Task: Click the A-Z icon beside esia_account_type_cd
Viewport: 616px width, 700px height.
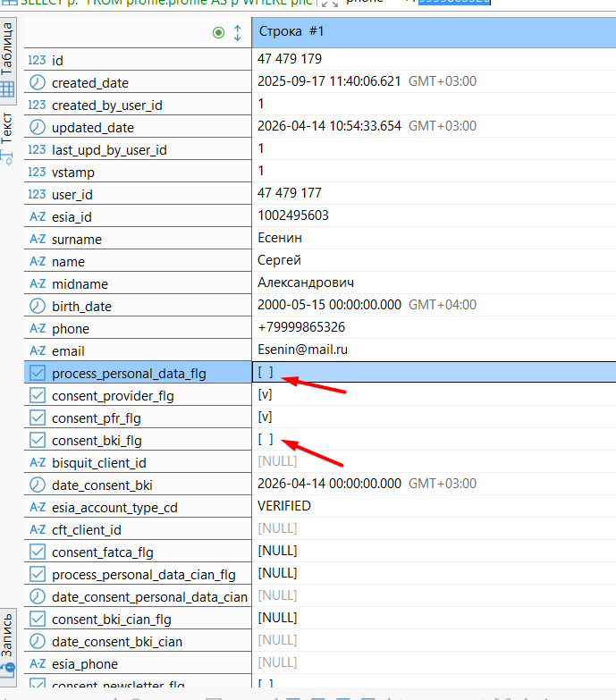Action: pos(38,508)
